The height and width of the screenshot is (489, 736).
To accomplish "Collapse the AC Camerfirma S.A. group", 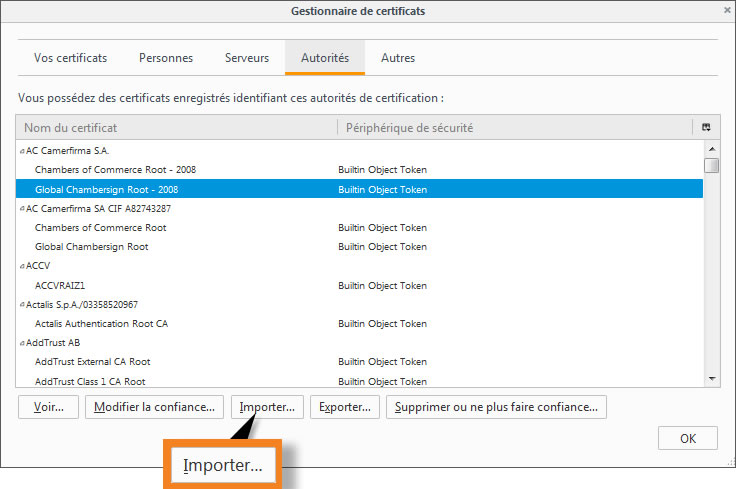I will pos(22,151).
